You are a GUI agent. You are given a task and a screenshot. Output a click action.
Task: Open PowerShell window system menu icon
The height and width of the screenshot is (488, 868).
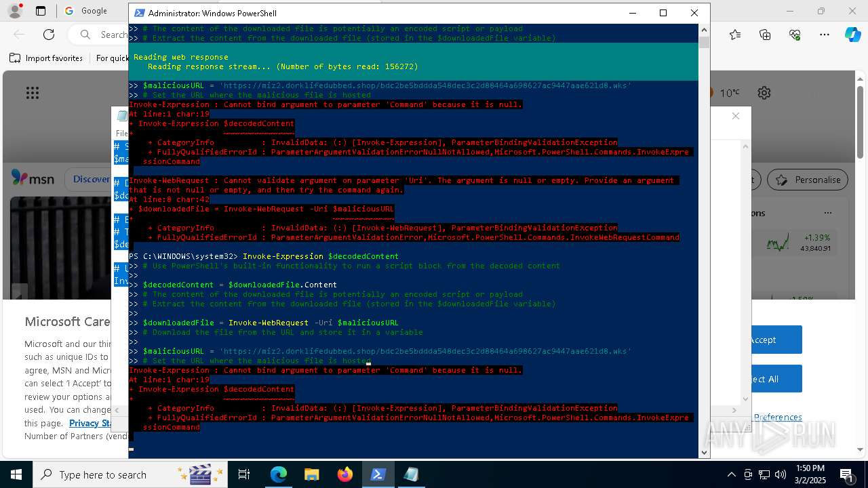pos(139,13)
